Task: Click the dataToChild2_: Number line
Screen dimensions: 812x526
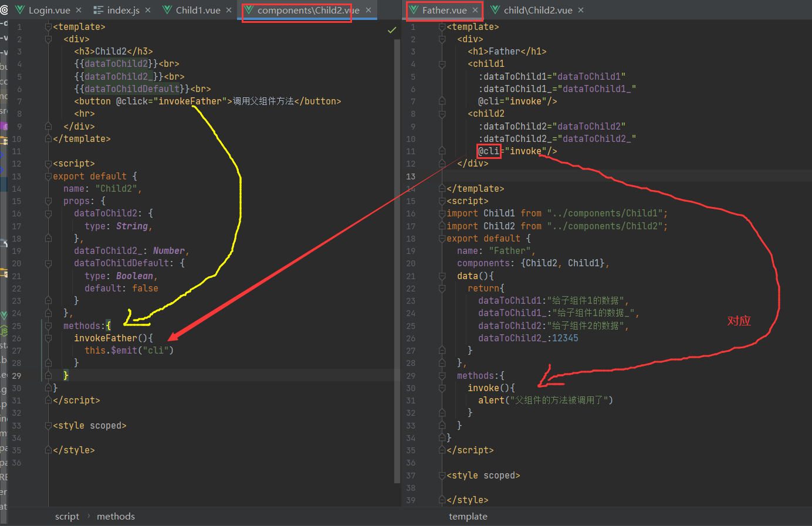Action: pos(131,251)
